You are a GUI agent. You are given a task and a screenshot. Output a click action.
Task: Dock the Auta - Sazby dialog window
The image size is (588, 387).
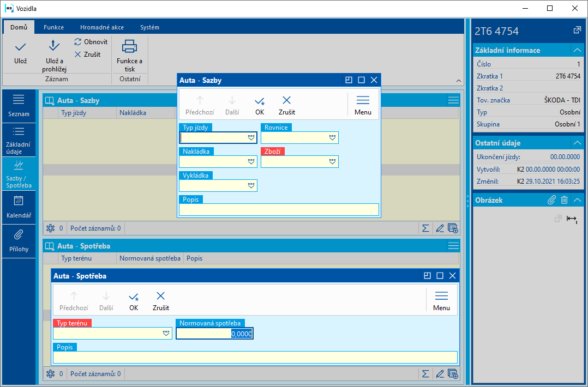click(x=349, y=80)
